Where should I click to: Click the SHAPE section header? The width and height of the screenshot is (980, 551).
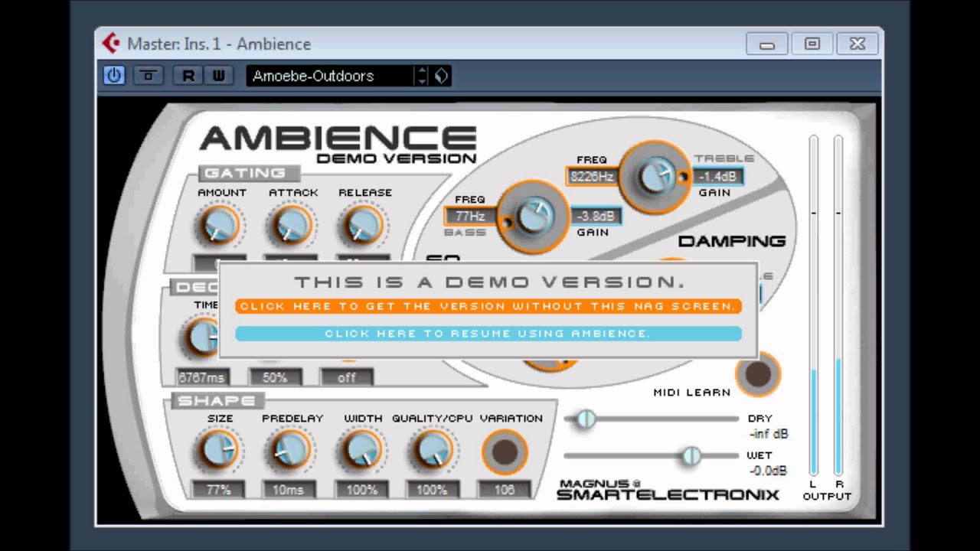coord(217,400)
